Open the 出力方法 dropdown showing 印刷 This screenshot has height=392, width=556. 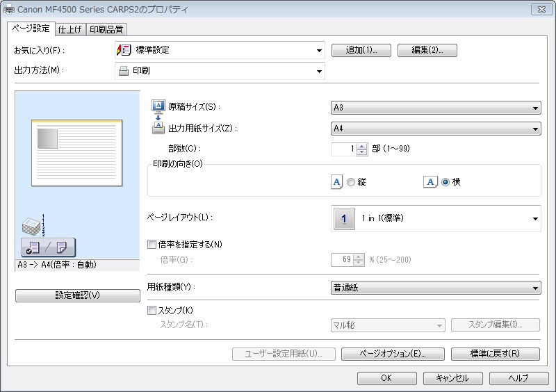pyautogui.click(x=220, y=71)
